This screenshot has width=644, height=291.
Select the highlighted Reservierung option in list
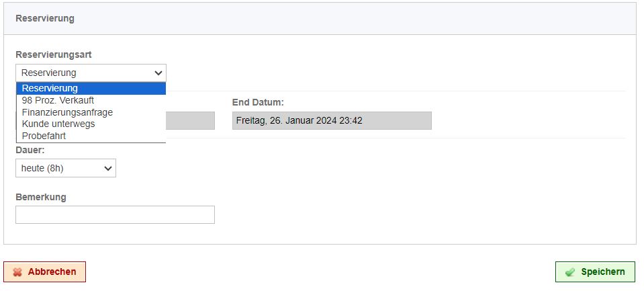[91, 88]
